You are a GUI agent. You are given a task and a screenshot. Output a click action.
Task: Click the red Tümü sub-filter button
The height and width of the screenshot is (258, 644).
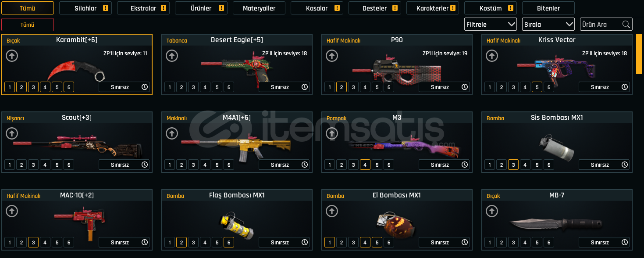(28, 25)
